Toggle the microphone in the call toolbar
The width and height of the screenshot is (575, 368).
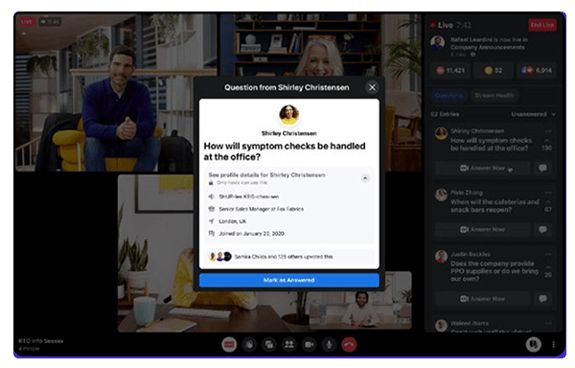(329, 345)
